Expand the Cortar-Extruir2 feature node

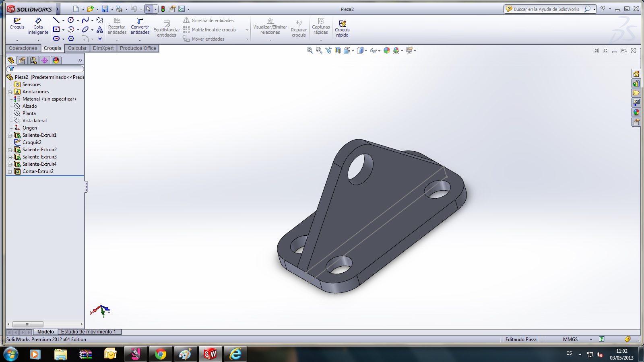coord(10,171)
